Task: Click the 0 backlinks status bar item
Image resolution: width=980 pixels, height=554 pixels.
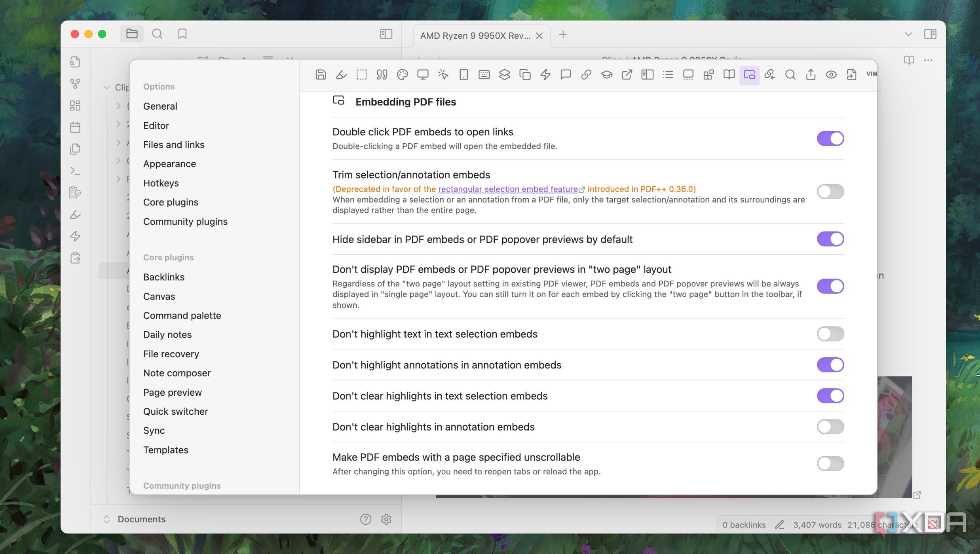Action: point(744,525)
